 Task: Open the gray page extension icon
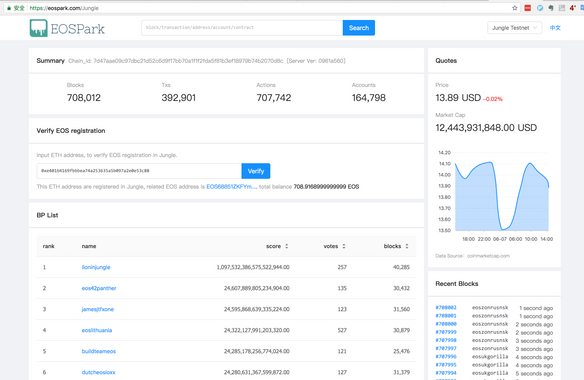coord(562,8)
